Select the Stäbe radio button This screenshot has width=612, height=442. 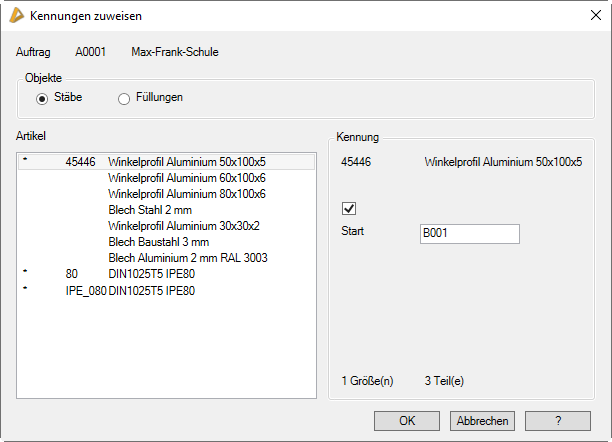(x=43, y=98)
